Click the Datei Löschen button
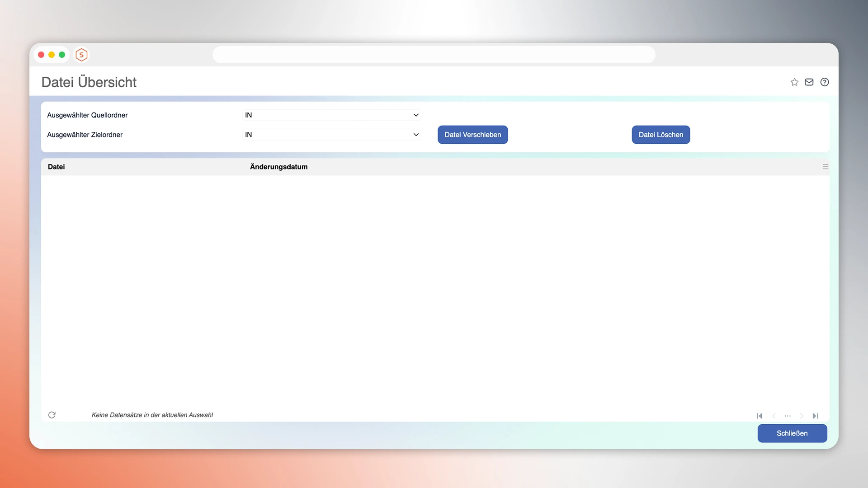 (660, 135)
